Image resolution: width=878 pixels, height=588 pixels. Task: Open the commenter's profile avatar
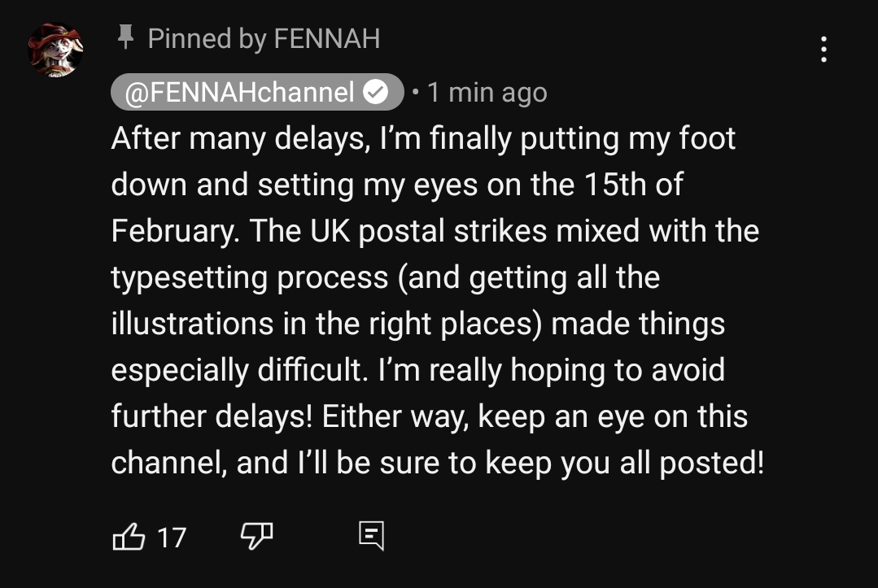55,50
